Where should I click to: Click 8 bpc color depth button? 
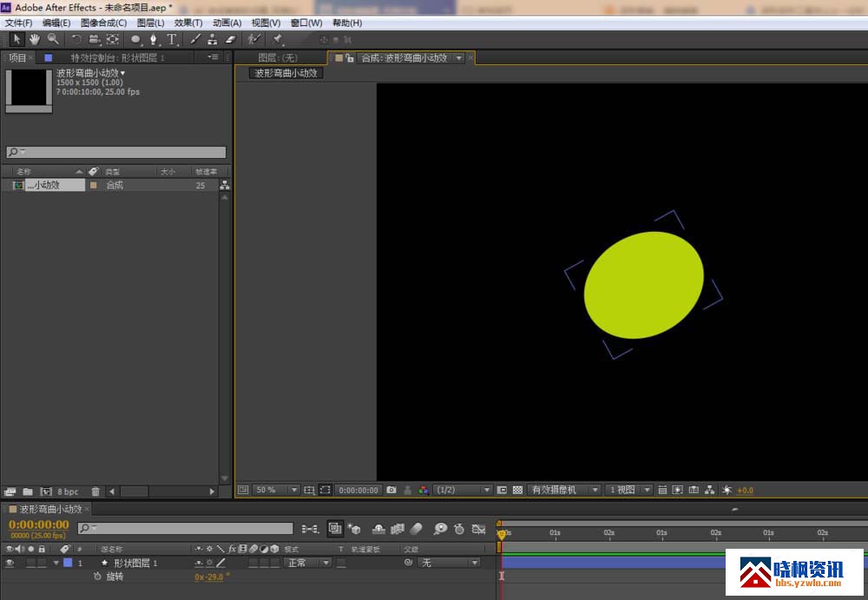68,491
